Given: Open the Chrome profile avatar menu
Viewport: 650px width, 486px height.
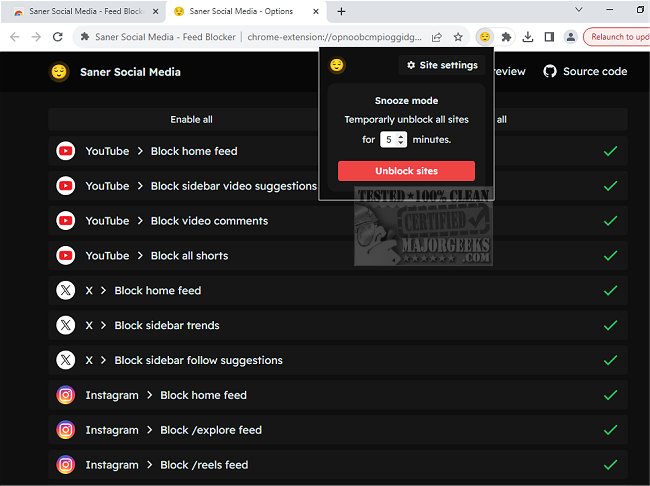Looking at the screenshot, I should coord(571,37).
